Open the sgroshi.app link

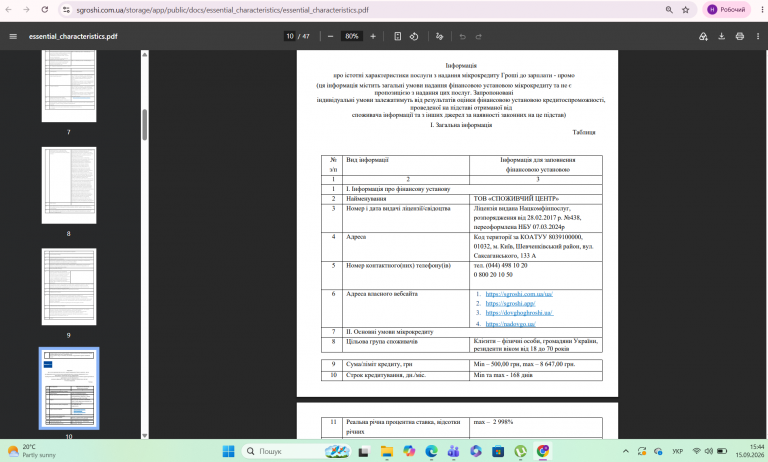click(510, 303)
